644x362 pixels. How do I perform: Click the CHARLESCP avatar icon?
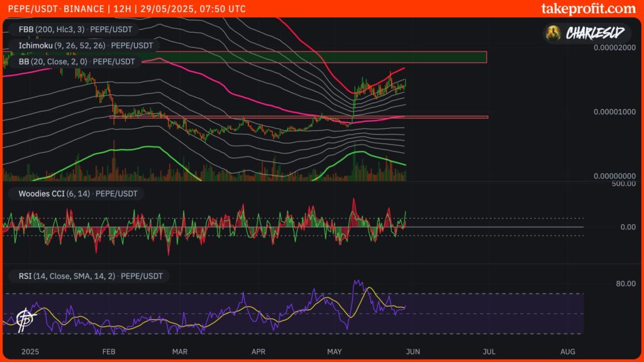pyautogui.click(x=553, y=33)
